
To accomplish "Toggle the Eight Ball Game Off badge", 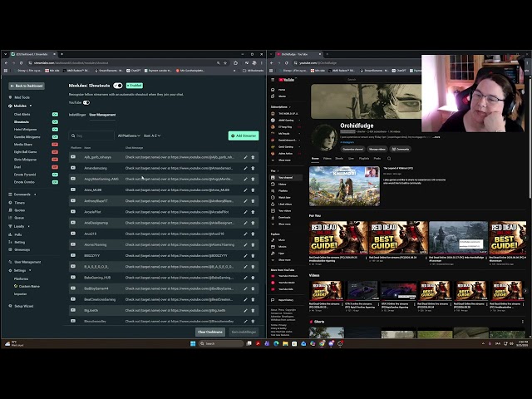I will [x=55, y=152].
